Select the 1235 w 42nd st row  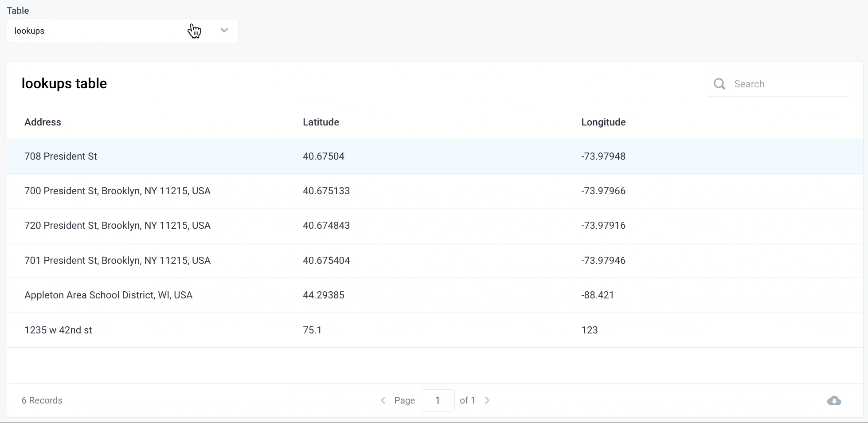coord(59,330)
